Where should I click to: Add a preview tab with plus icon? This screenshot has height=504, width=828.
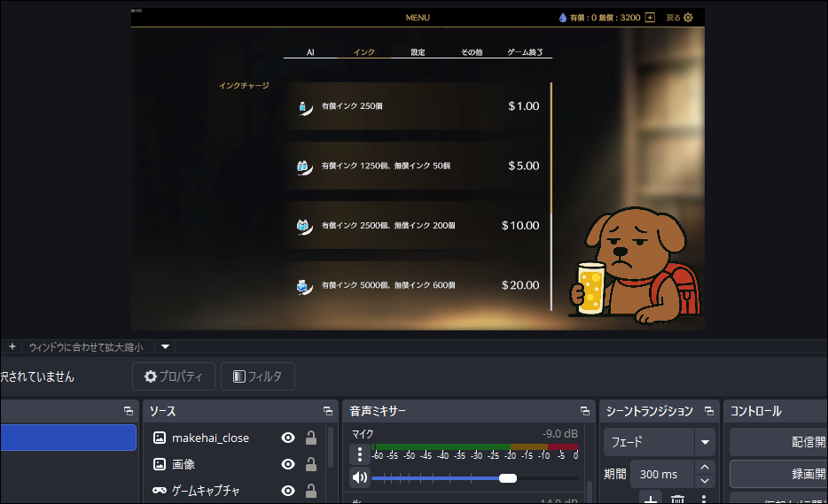[12, 346]
